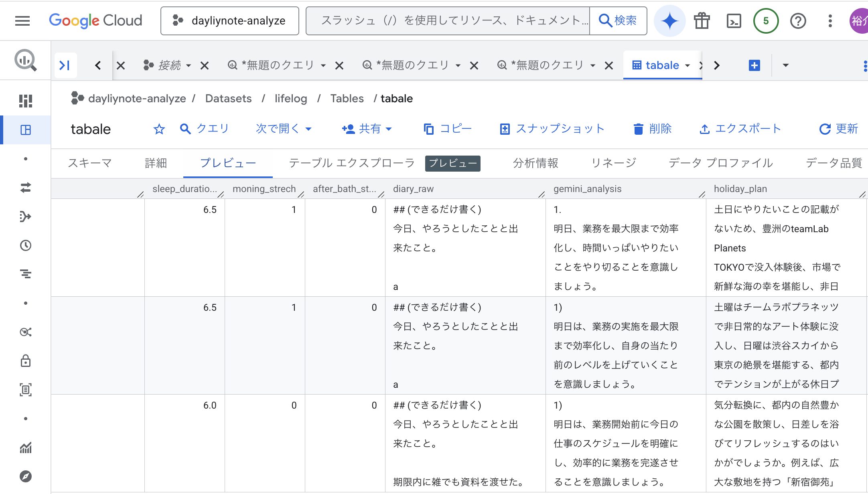The width and height of the screenshot is (868, 494).
Task: Click the エクスポート button
Action: [x=740, y=129]
